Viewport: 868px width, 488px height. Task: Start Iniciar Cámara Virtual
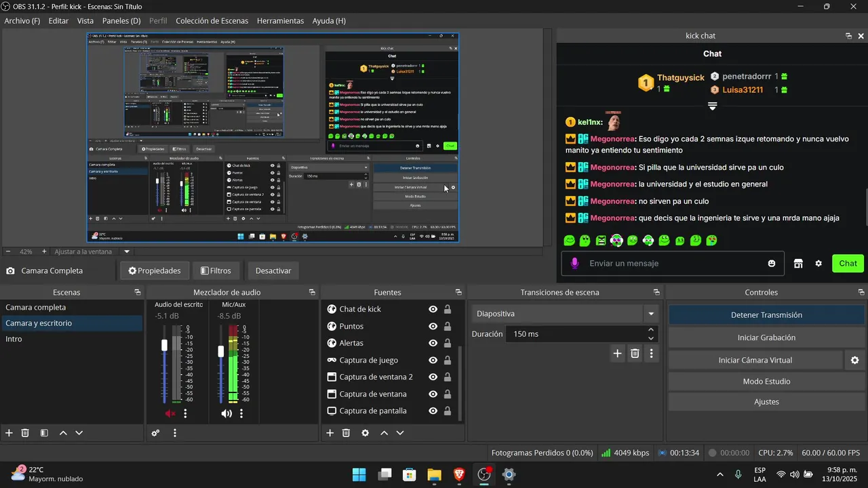pyautogui.click(x=755, y=361)
